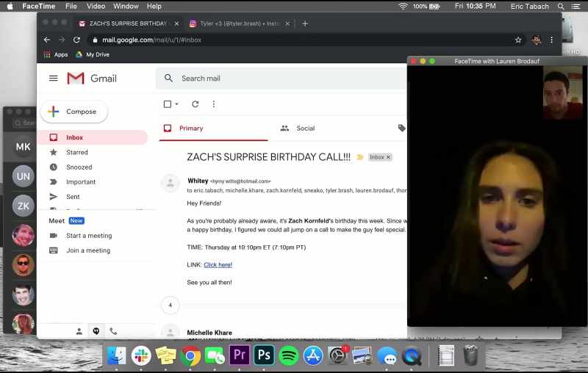This screenshot has height=373, width=588.
Task: Open the FaceTime menu
Action: [x=39, y=6]
